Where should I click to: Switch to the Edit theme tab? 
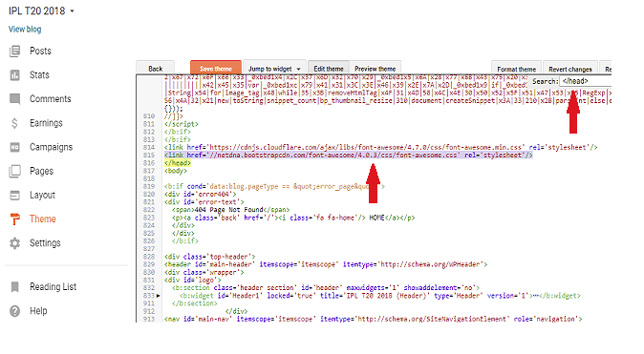coord(329,68)
